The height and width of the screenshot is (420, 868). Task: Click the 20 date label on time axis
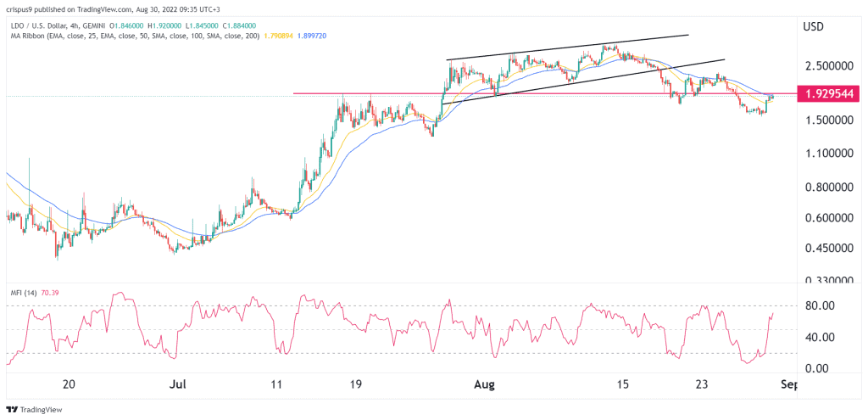pyautogui.click(x=70, y=384)
